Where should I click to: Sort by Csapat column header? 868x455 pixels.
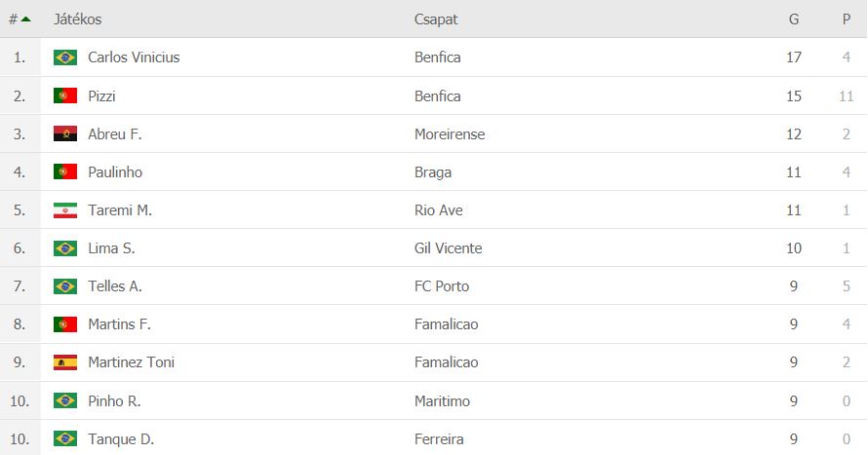(436, 19)
